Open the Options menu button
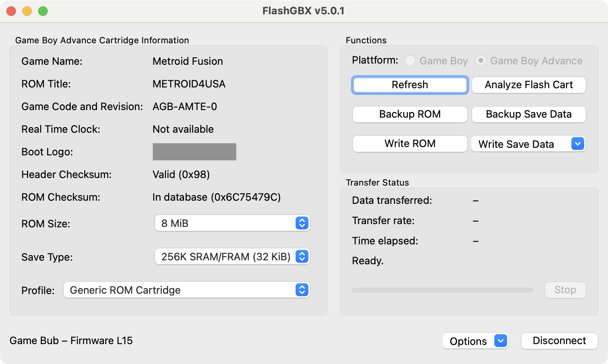 pos(476,341)
